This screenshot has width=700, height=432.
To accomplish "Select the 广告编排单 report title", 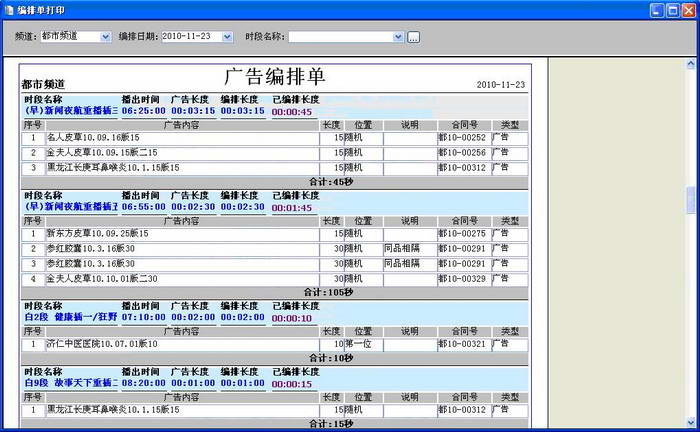I will (x=275, y=77).
